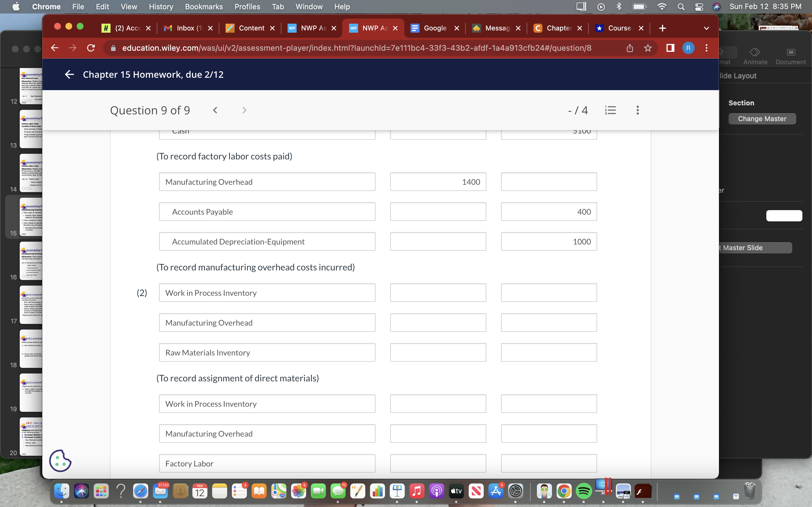Toggle Chrome's side panel icon
This screenshot has width=812, height=507.
(670, 48)
